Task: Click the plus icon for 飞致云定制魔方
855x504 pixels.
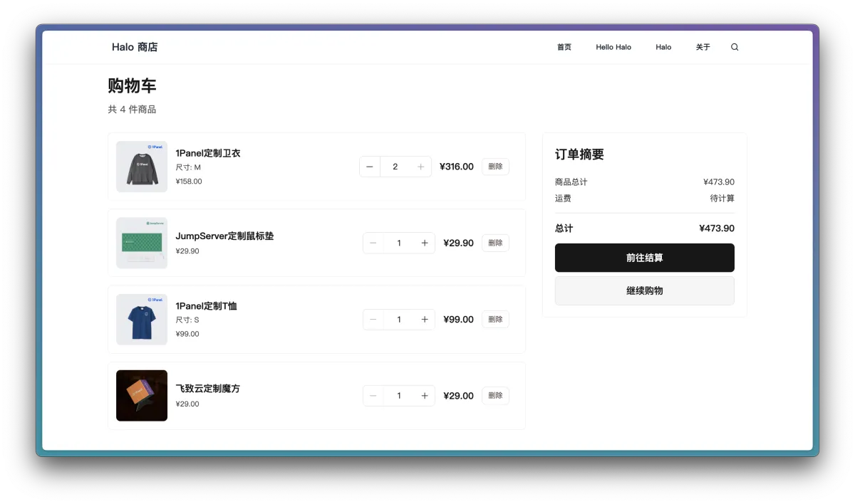Action: (x=424, y=395)
